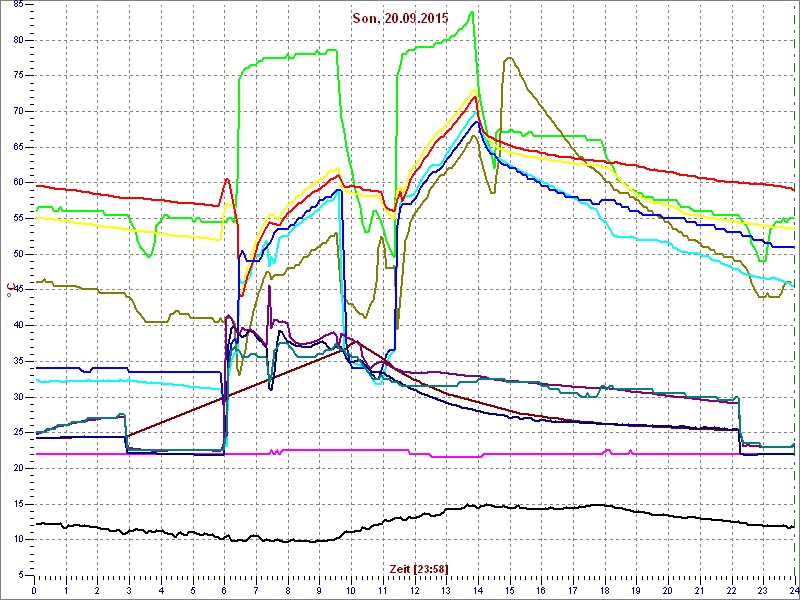Viewport: 800px width, 600px height.
Task: Click temperature axis value 50
Action: tap(17, 254)
